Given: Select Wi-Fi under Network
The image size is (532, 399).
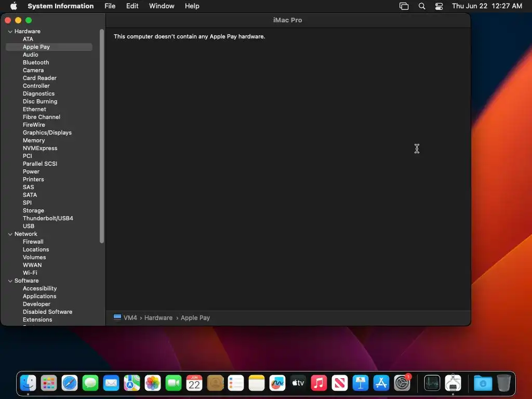Looking at the screenshot, I should point(30,273).
